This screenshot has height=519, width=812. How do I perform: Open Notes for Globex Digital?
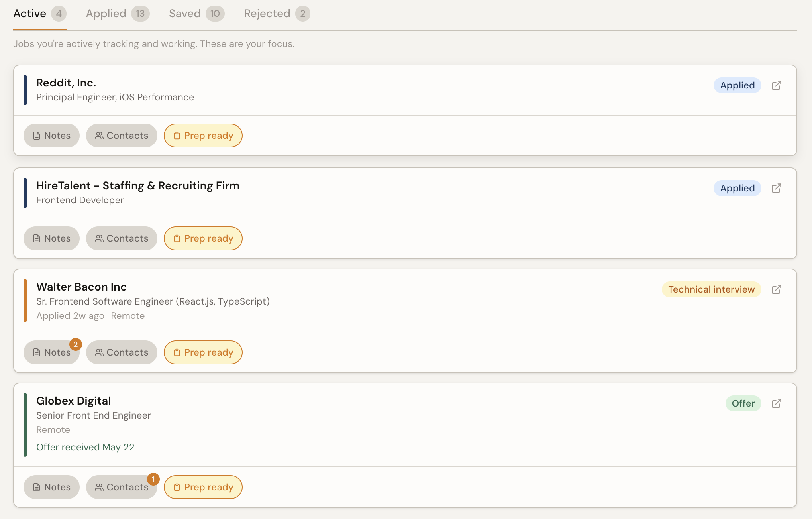(x=51, y=487)
